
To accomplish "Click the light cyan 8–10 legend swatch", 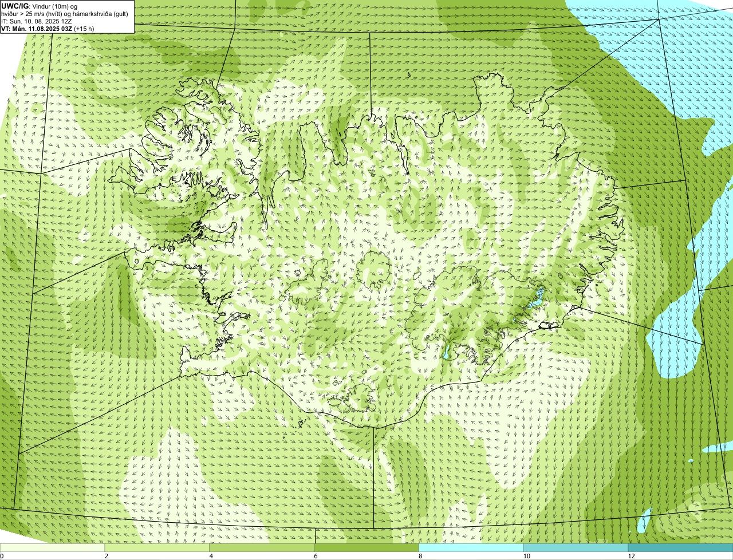I will point(471,548).
